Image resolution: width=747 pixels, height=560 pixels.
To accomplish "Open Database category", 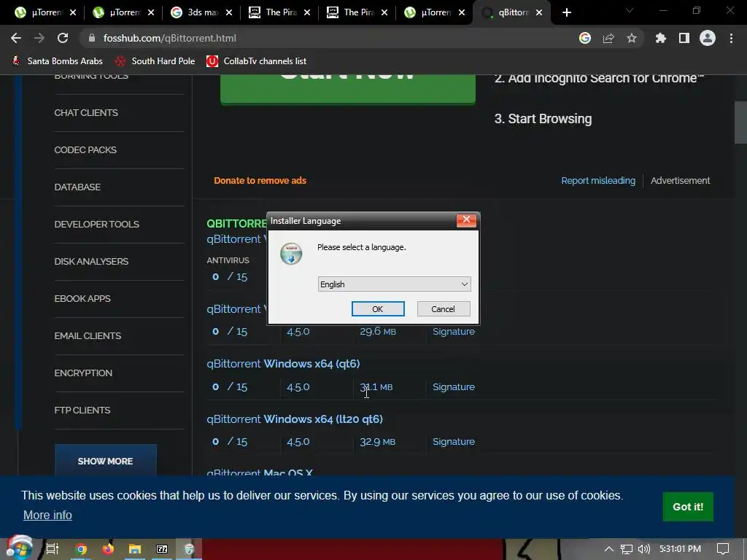I will pos(77,187).
